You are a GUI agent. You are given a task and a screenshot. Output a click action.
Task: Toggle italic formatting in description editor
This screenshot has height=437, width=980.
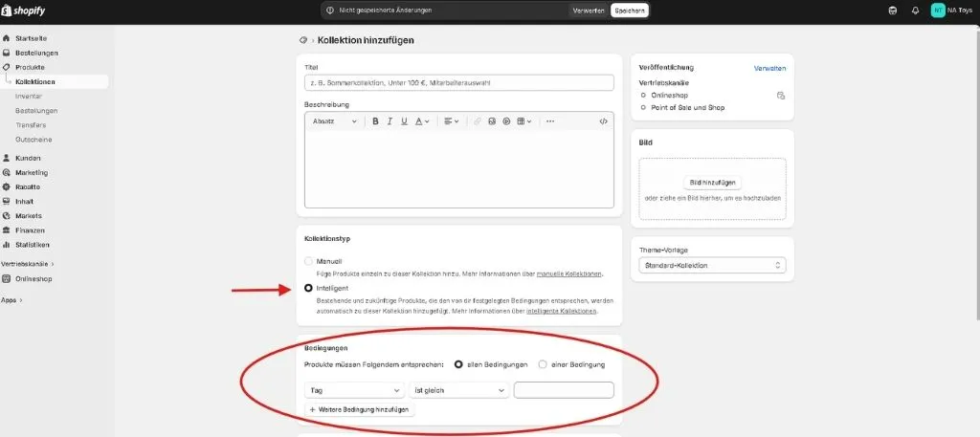tap(390, 121)
